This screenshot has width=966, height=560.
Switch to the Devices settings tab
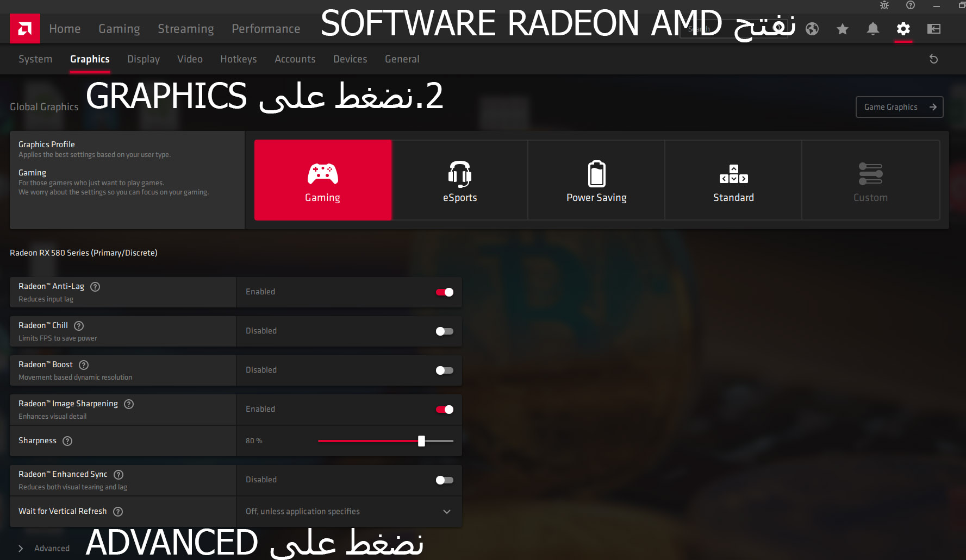(x=350, y=59)
